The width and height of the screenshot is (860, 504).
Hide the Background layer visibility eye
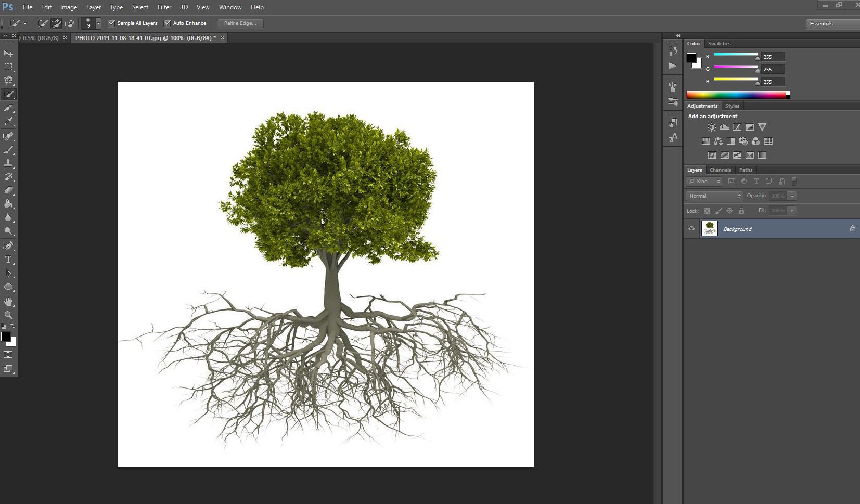(691, 229)
